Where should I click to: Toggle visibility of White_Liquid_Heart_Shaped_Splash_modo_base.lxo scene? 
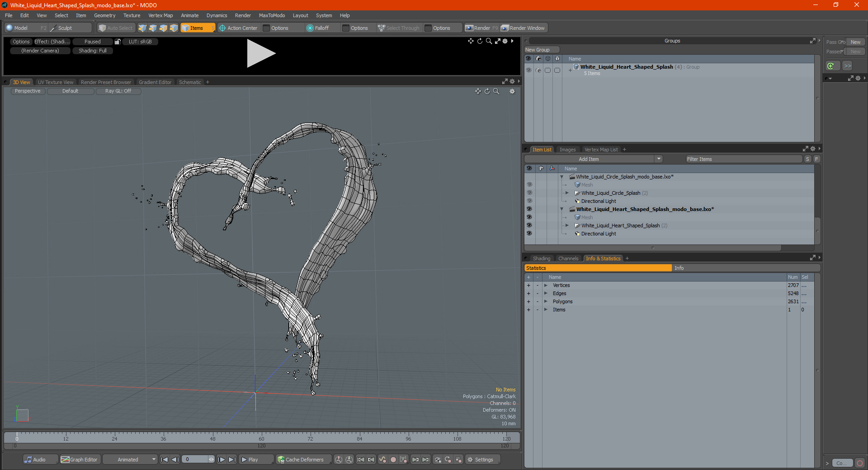(529, 209)
